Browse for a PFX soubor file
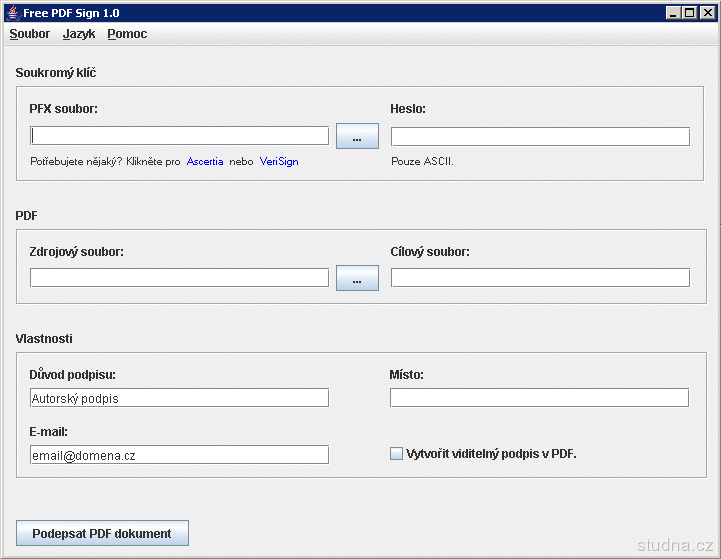721x559 pixels. coord(357,137)
